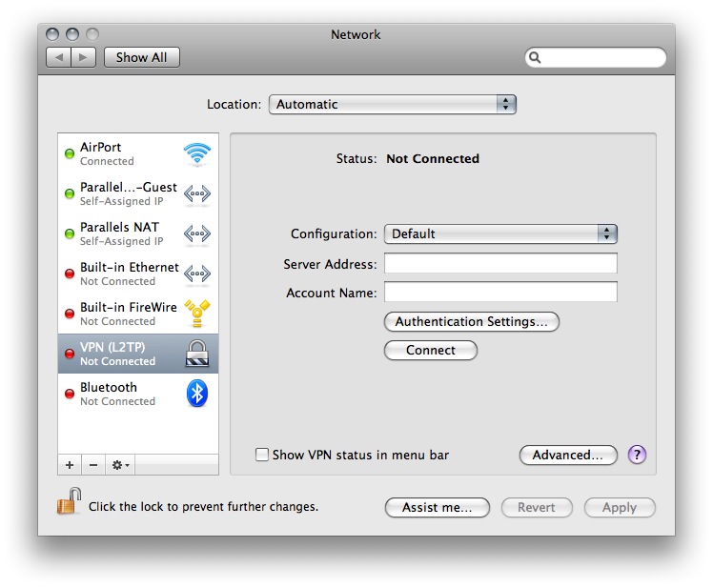Select the Built-in FireWire service name
Image resolution: width=713 pixels, height=588 pixels.
129,308
